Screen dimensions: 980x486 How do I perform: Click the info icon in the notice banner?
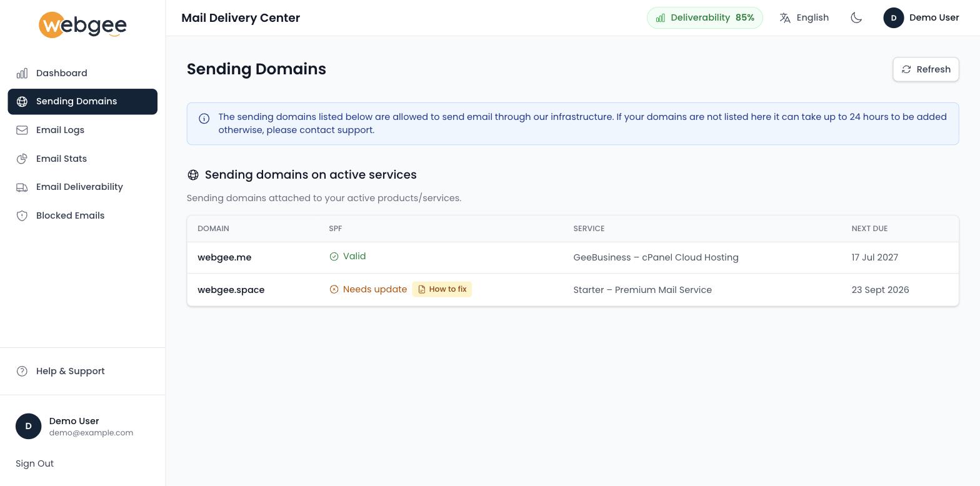tap(204, 119)
